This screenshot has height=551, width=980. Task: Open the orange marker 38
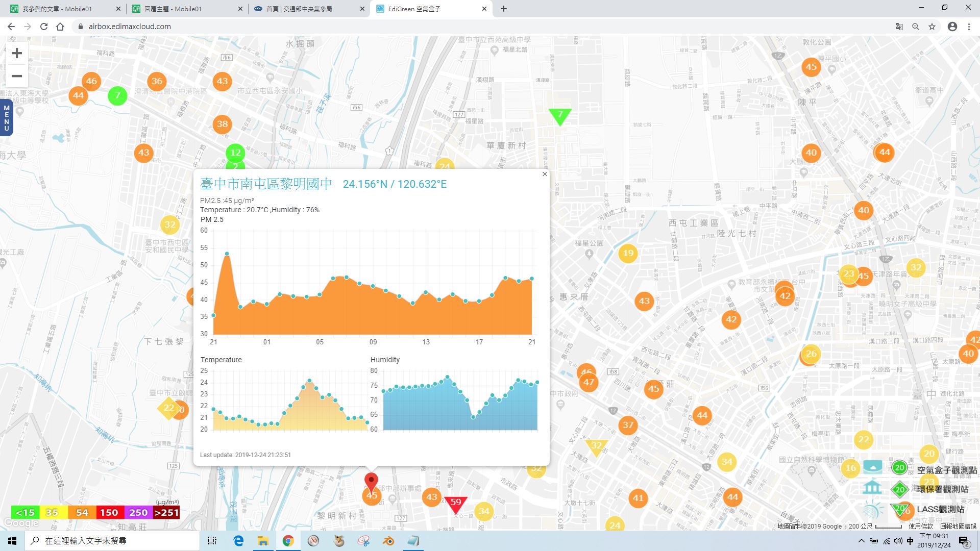pos(222,124)
